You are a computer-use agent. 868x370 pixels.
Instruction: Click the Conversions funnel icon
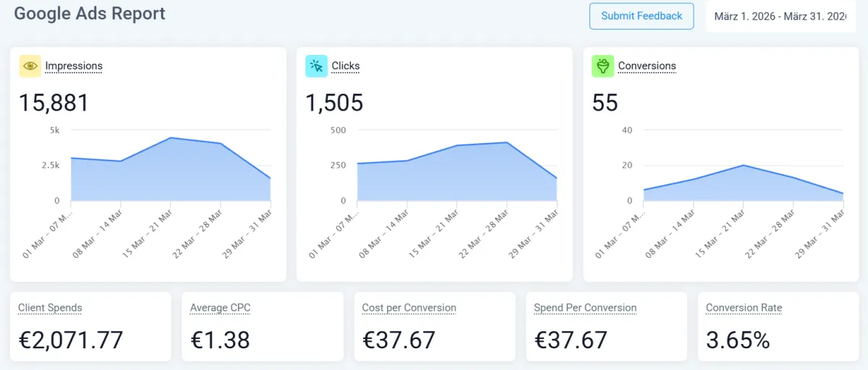pos(603,66)
